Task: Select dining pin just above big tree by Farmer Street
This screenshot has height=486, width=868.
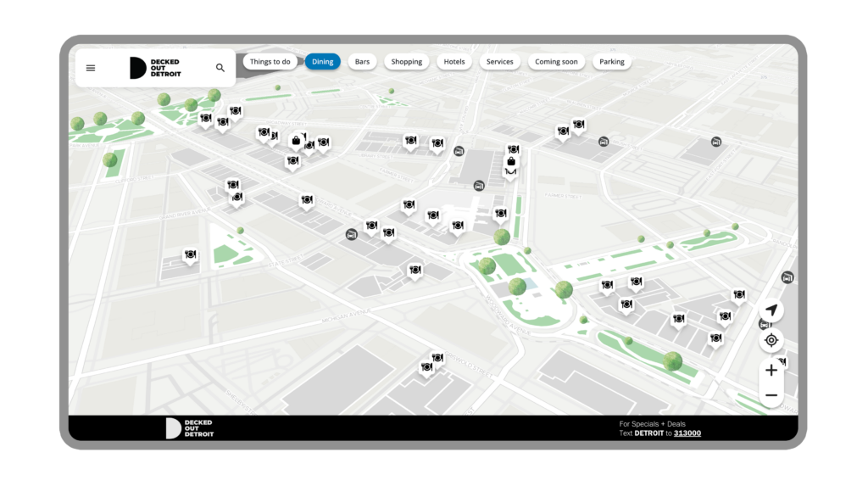Action: click(x=500, y=215)
